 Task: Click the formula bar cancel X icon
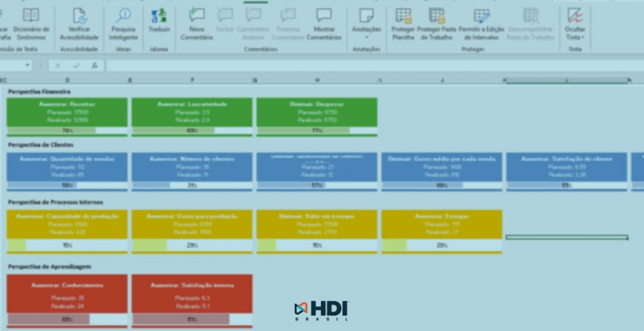click(57, 66)
